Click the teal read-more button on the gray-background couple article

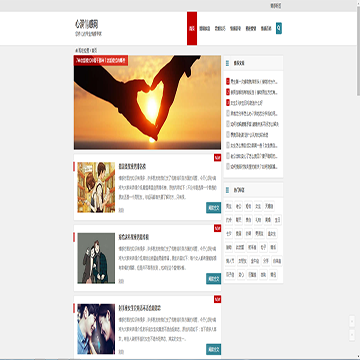(213, 279)
